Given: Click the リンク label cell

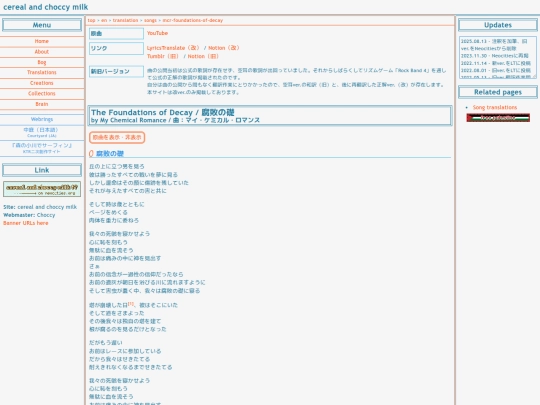Looking at the screenshot, I should (x=116, y=48).
